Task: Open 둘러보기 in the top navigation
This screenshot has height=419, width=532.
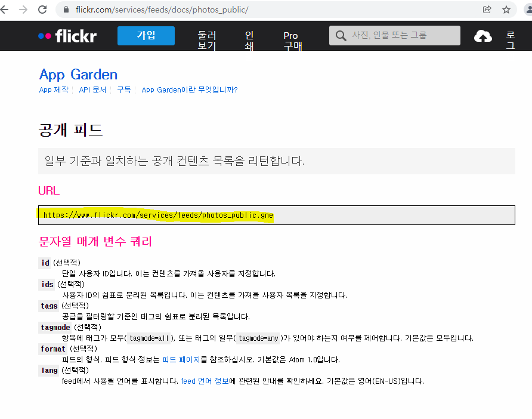Action: click(x=207, y=40)
